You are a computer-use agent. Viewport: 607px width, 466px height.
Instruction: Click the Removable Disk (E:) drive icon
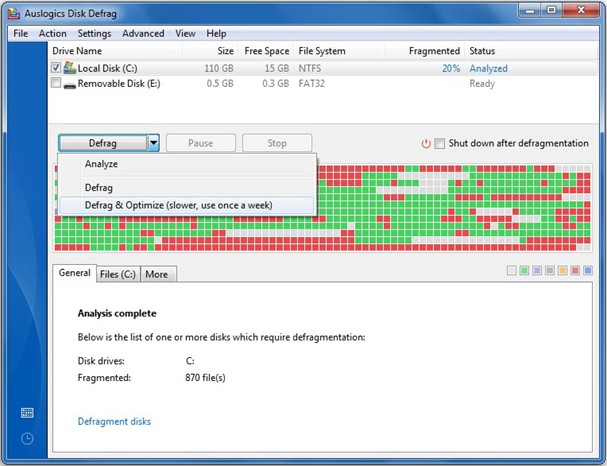pyautogui.click(x=69, y=84)
